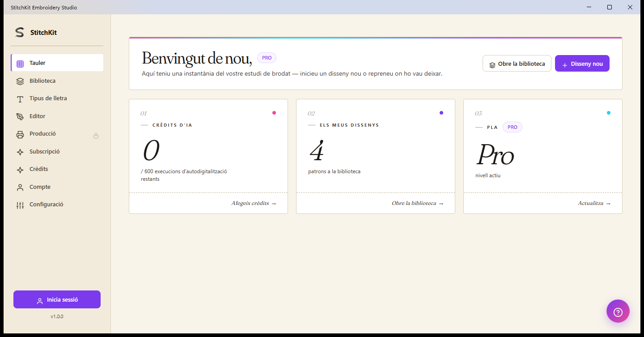Click the StitchKit S logo icon
This screenshot has height=337, width=644.
pyautogui.click(x=19, y=32)
